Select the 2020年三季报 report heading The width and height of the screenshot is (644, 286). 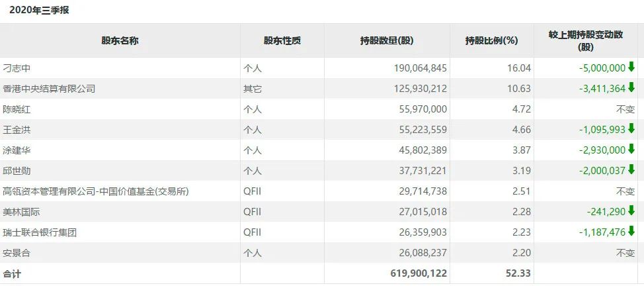(39, 10)
